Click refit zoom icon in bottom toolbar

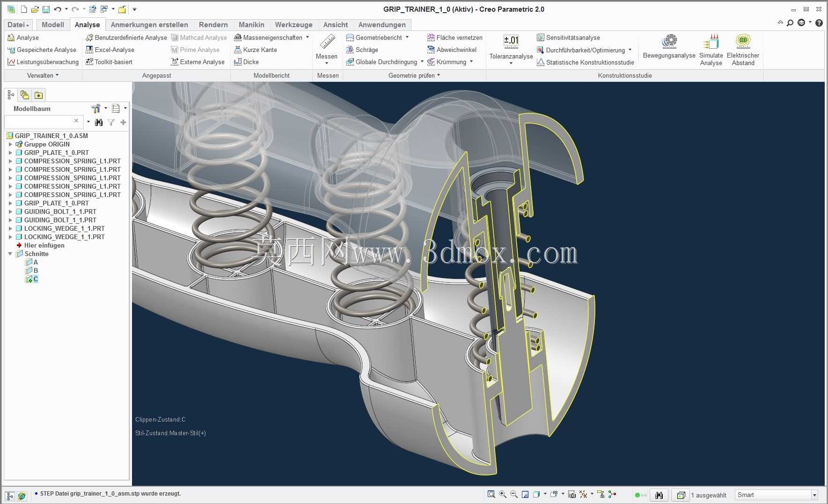(x=491, y=495)
